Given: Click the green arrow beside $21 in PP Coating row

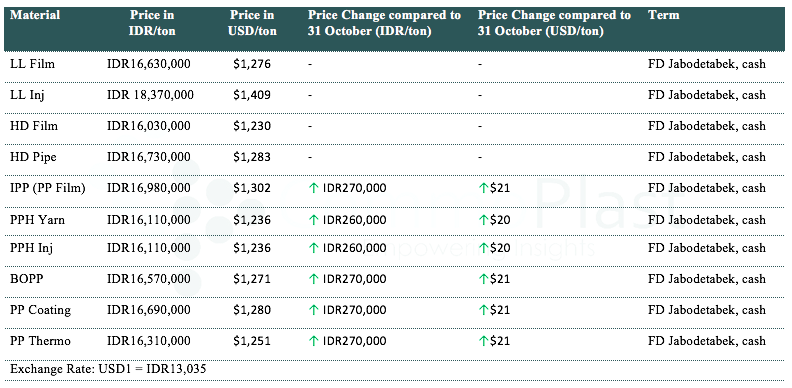Looking at the screenshot, I should (483, 310).
